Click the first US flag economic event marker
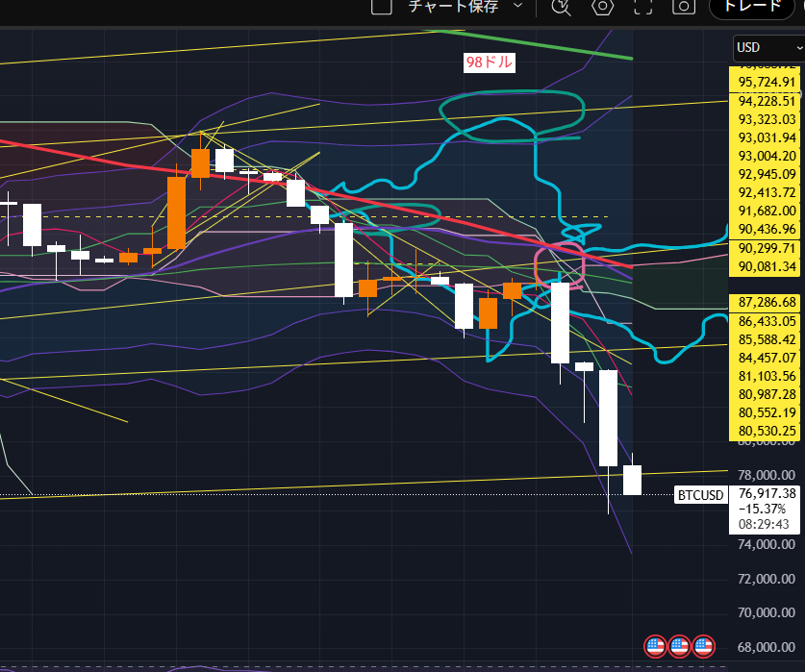Viewport: 805px width, 672px height. coord(655,647)
